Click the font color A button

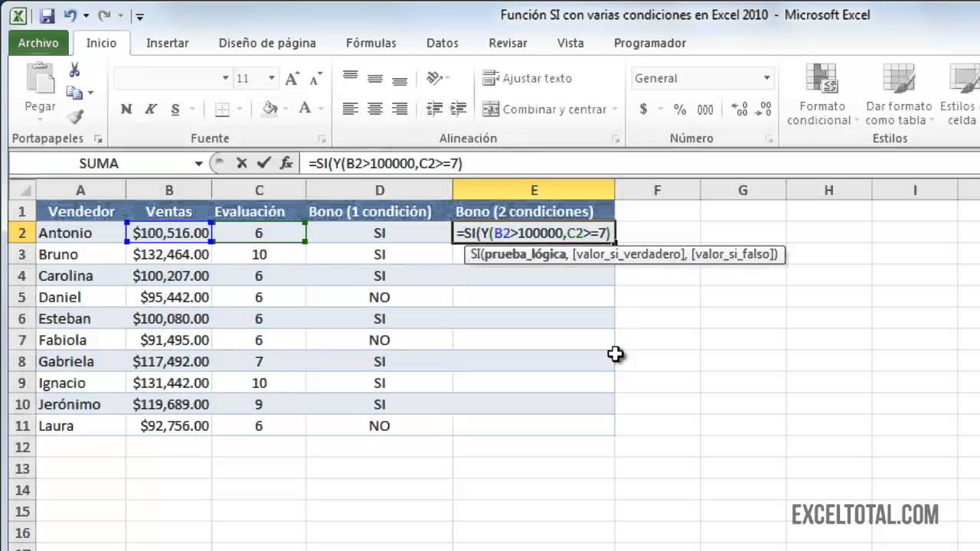tap(305, 109)
